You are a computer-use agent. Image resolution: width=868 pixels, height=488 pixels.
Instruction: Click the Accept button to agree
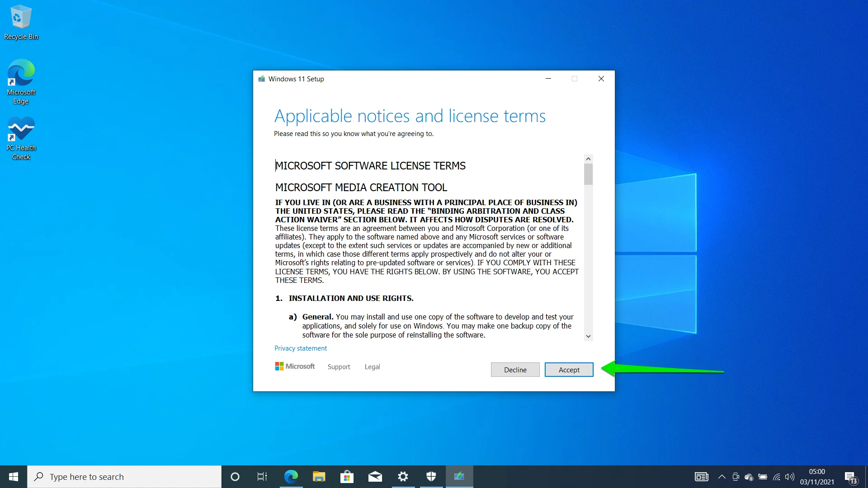[x=568, y=370]
